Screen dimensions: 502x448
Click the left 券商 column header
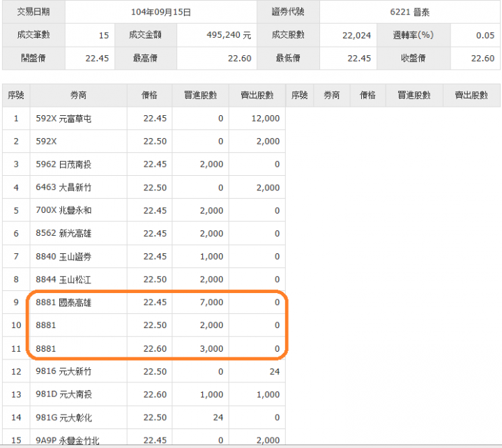pos(78,95)
